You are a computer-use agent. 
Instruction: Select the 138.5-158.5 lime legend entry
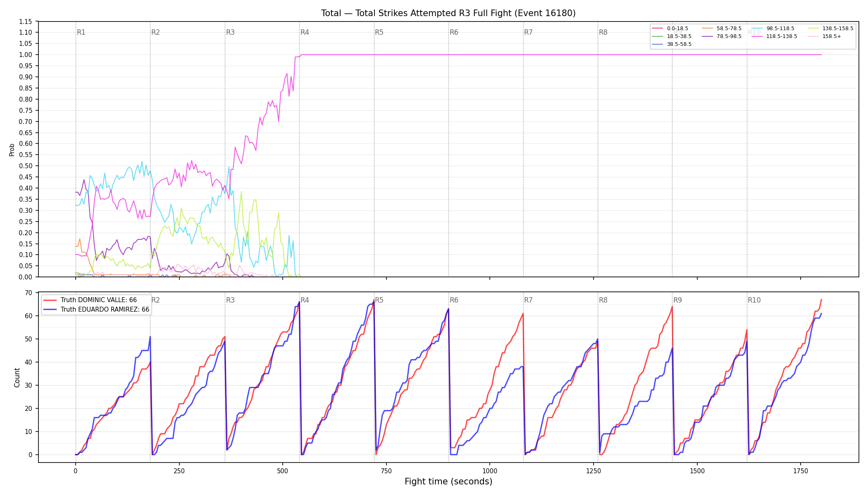click(x=830, y=29)
